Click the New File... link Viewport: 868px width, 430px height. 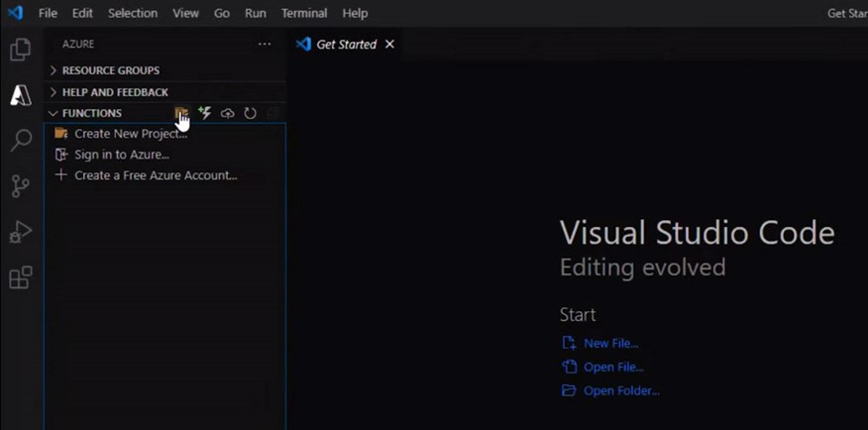610,343
